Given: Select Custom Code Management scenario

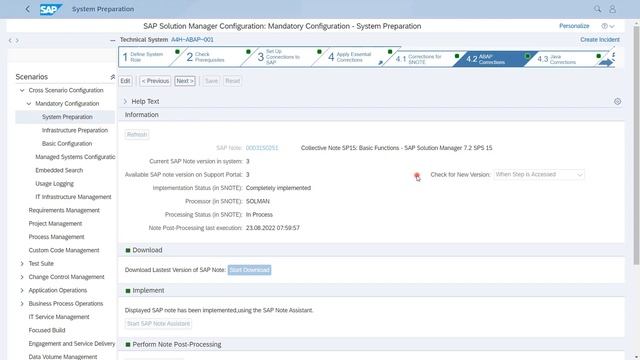Looking at the screenshot, I should point(64,250).
